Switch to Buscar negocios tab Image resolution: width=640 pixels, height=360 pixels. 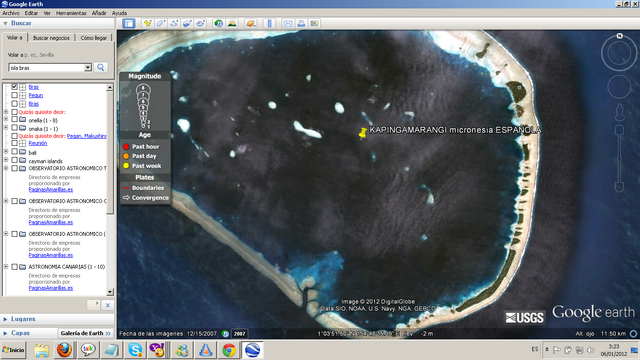(x=51, y=38)
